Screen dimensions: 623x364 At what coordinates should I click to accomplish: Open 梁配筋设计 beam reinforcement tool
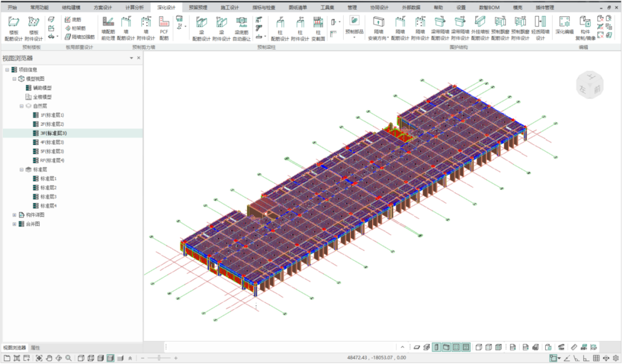(201, 29)
